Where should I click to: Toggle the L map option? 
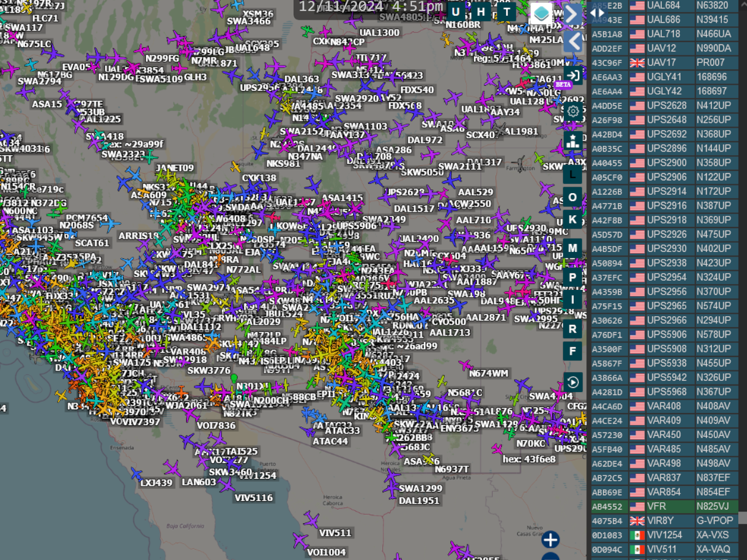(x=573, y=174)
